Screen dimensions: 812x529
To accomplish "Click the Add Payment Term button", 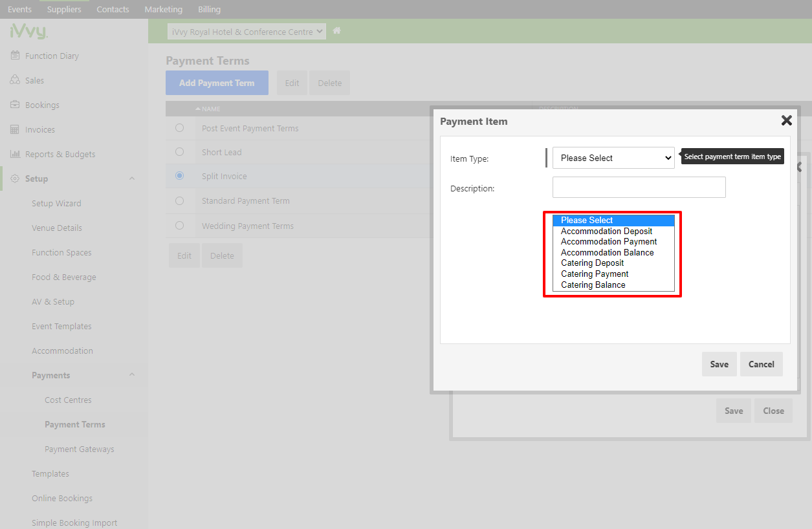I will (217, 83).
